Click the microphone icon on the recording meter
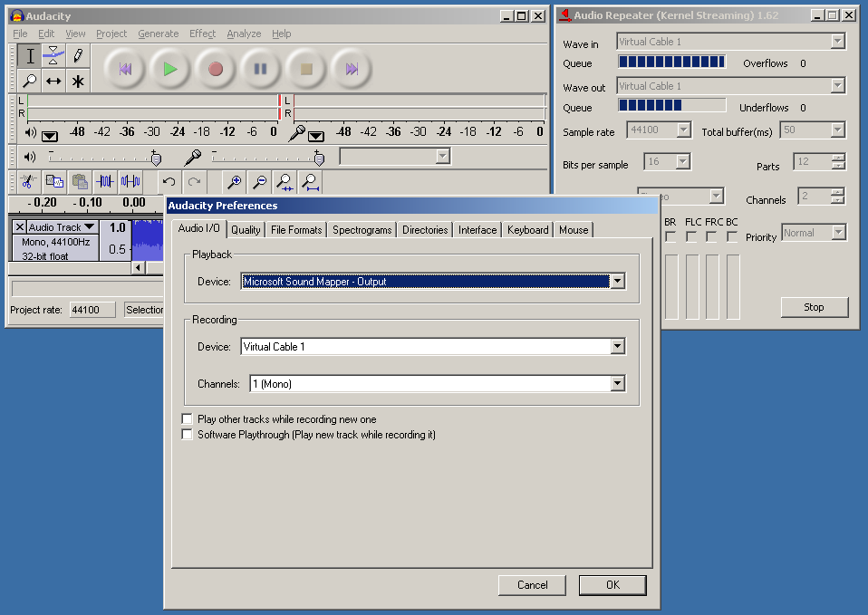Screen dimensions: 868x615 (296, 133)
